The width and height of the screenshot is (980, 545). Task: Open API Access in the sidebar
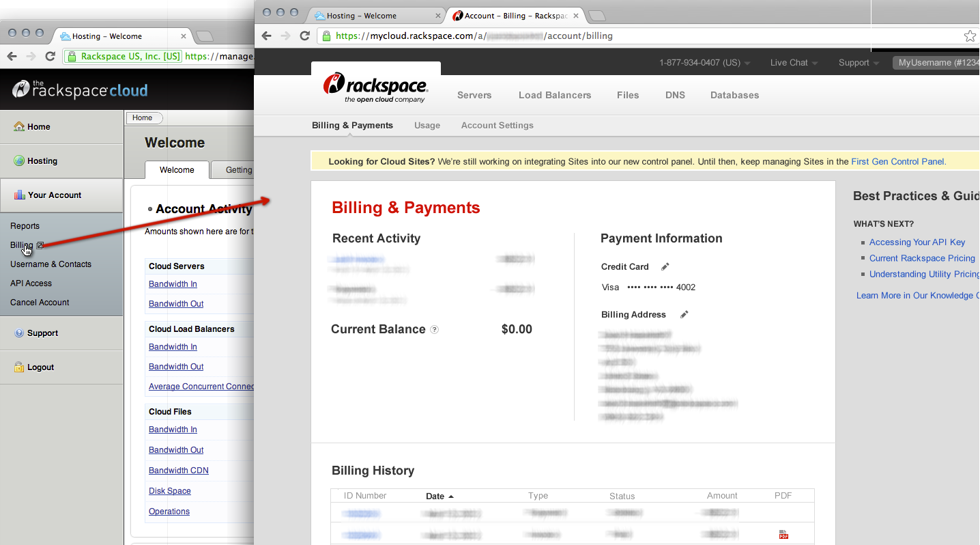(x=31, y=283)
